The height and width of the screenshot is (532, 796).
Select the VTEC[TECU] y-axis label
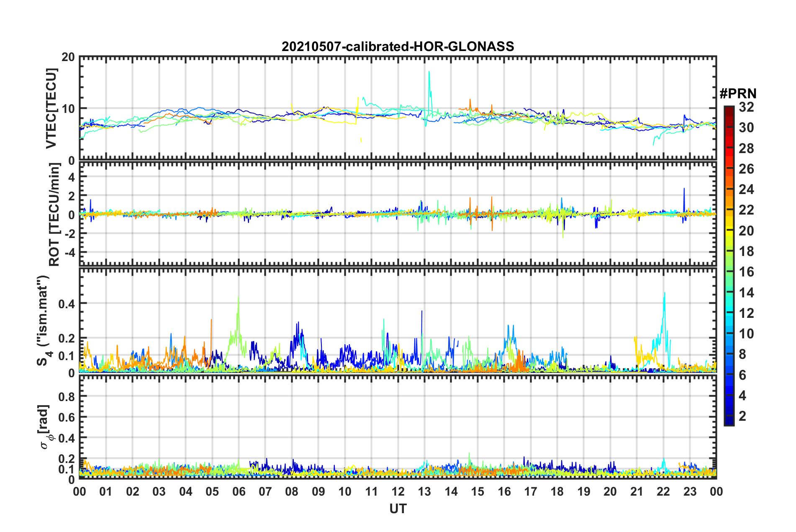(x=51, y=108)
